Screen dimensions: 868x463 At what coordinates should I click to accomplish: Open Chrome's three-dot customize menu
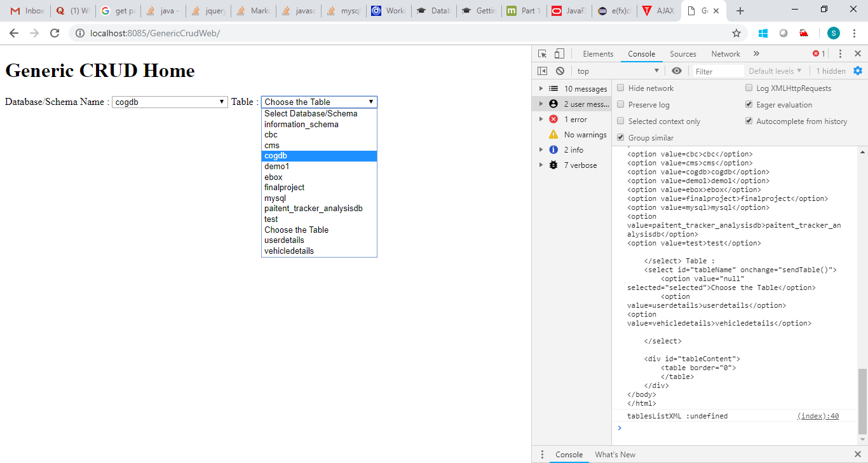pyautogui.click(x=853, y=32)
